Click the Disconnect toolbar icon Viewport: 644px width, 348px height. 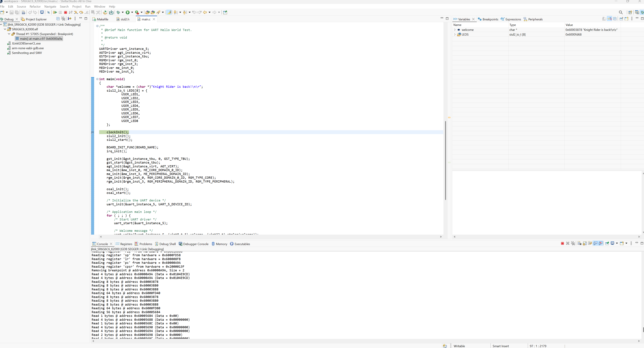(x=71, y=12)
